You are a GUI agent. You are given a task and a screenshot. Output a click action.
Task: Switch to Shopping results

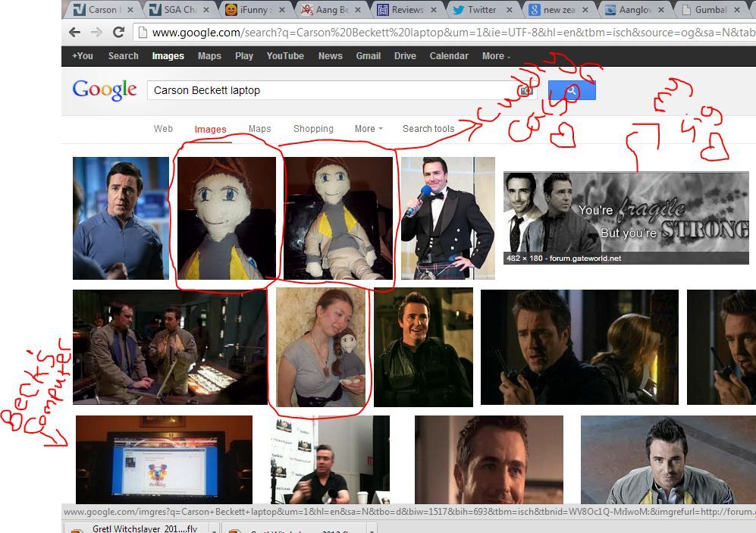click(x=313, y=129)
